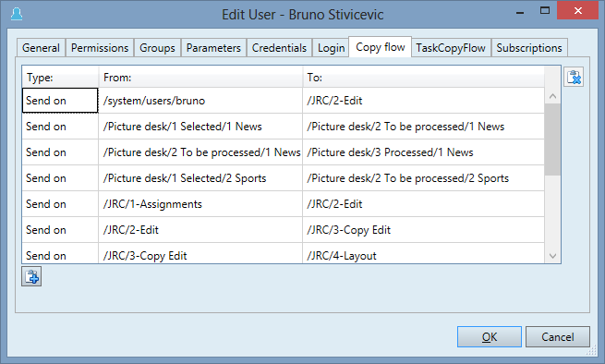Switch to the Permissions tab

(100, 48)
